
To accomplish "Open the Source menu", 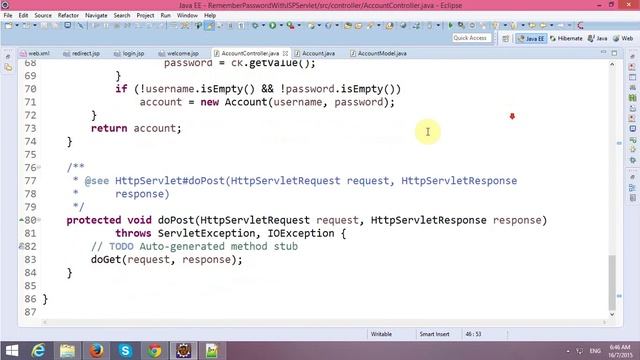I will click(x=43, y=15).
